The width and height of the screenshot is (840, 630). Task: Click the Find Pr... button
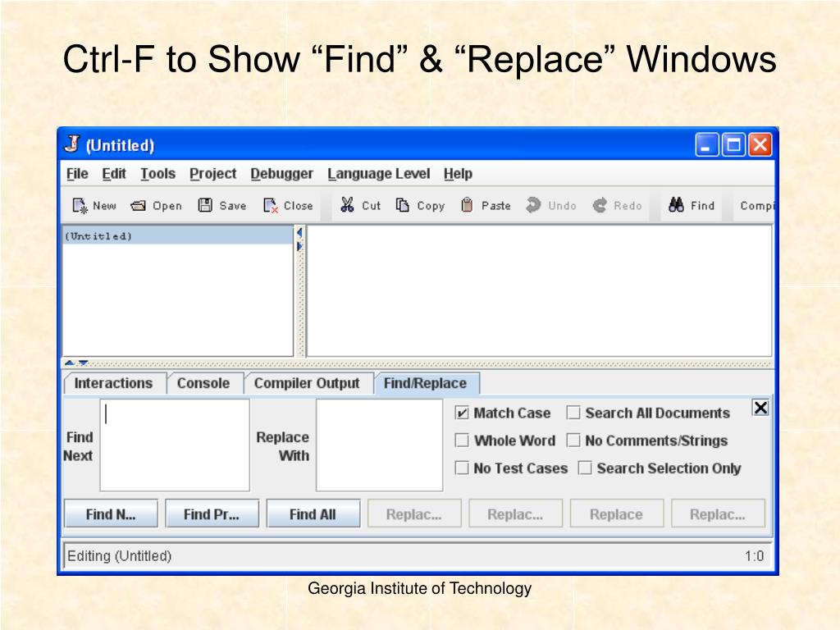[x=212, y=514]
